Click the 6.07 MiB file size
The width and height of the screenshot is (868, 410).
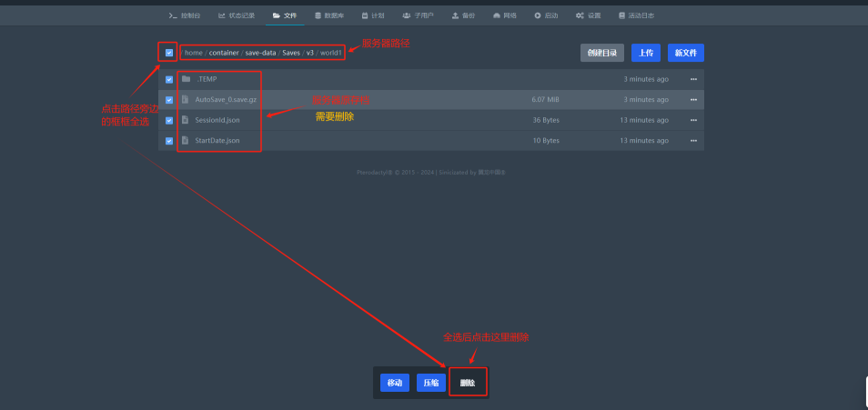[x=545, y=100]
